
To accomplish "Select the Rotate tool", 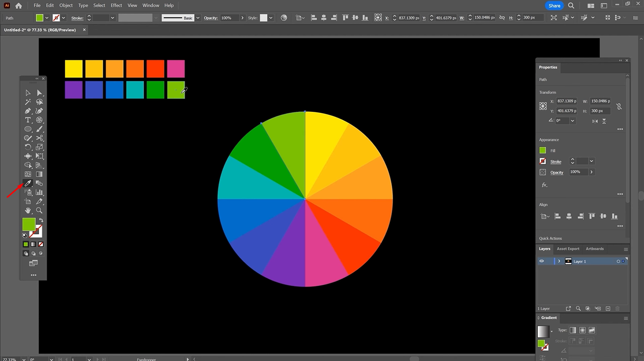I will click(x=28, y=147).
